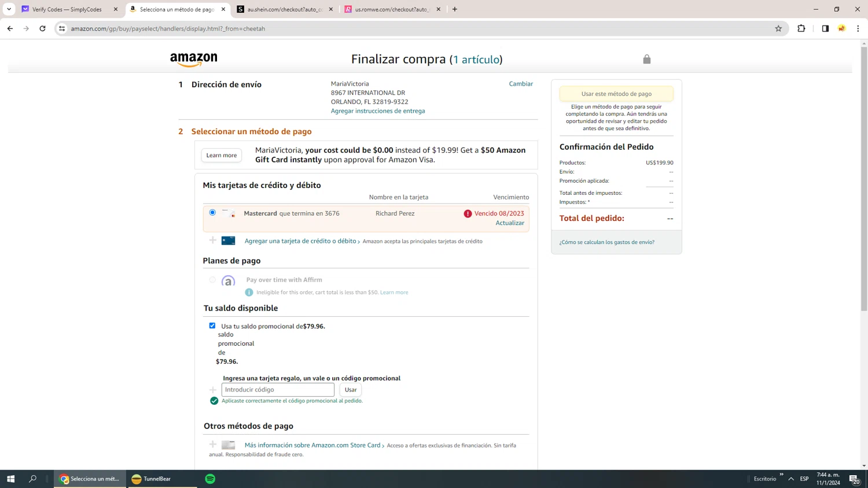Screen dimensions: 868x488
Task: Click Agregar instrucciones de entrega link
Action: pyautogui.click(x=378, y=111)
